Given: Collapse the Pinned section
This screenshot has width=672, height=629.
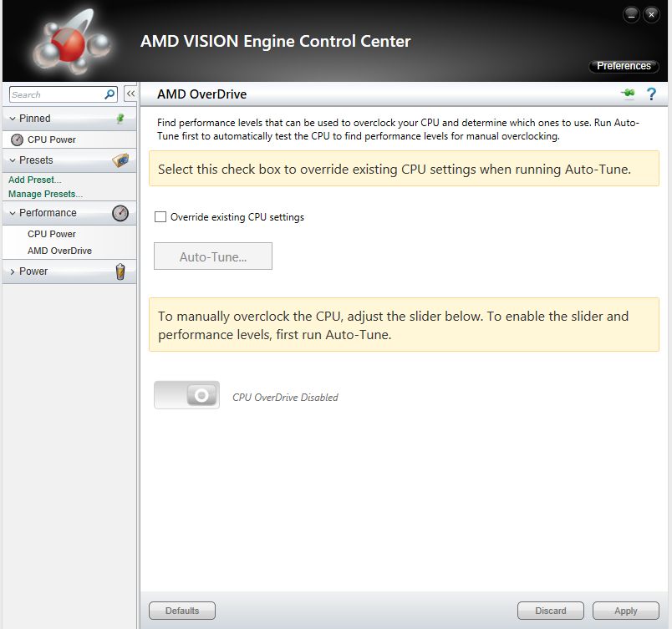Looking at the screenshot, I should (x=13, y=119).
